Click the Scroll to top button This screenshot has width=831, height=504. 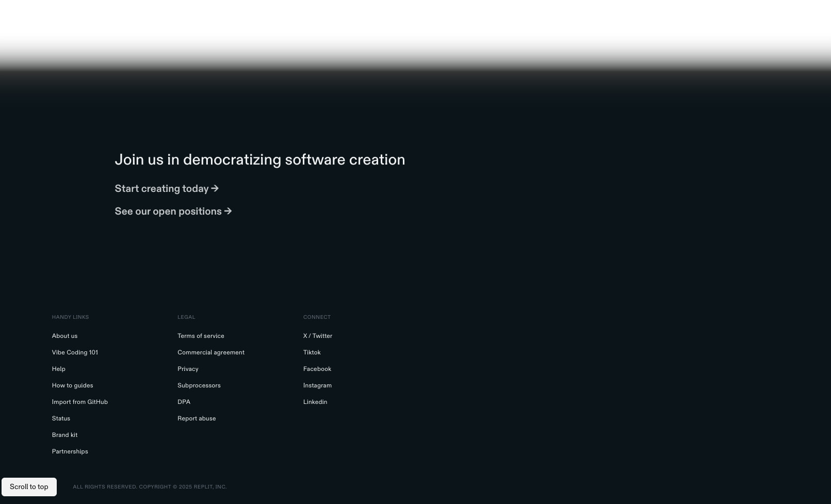(x=29, y=487)
